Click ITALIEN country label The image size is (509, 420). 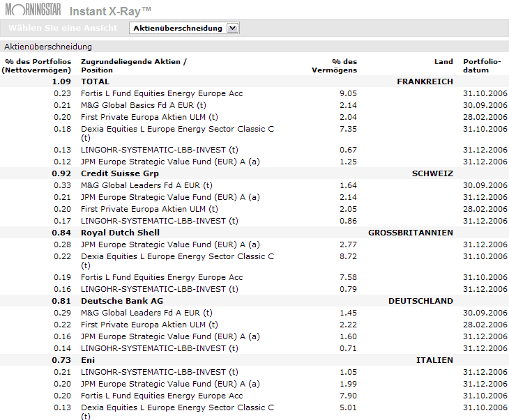434,360
